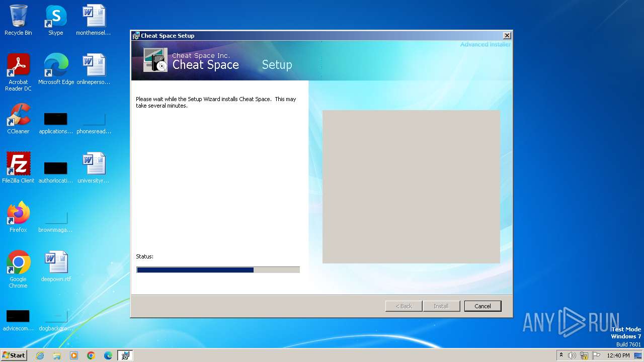Click the setup title bar icon
This screenshot has height=362, width=644.
136,36
